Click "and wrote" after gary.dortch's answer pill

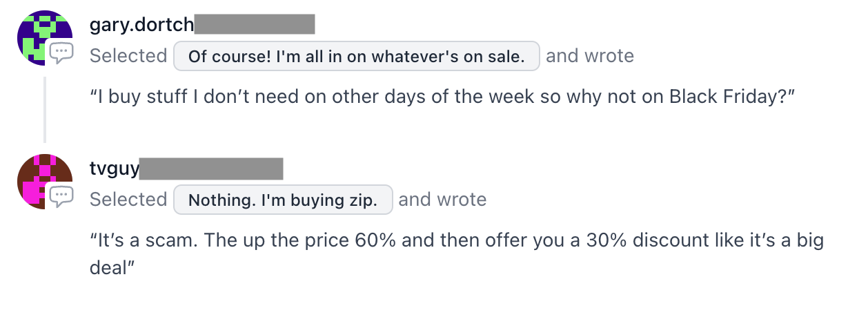(589, 56)
